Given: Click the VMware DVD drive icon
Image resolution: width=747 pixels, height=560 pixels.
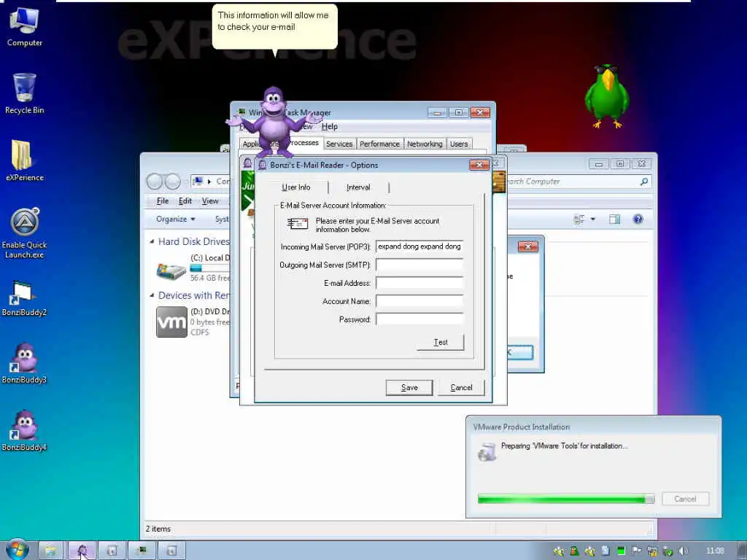Looking at the screenshot, I should (x=171, y=322).
